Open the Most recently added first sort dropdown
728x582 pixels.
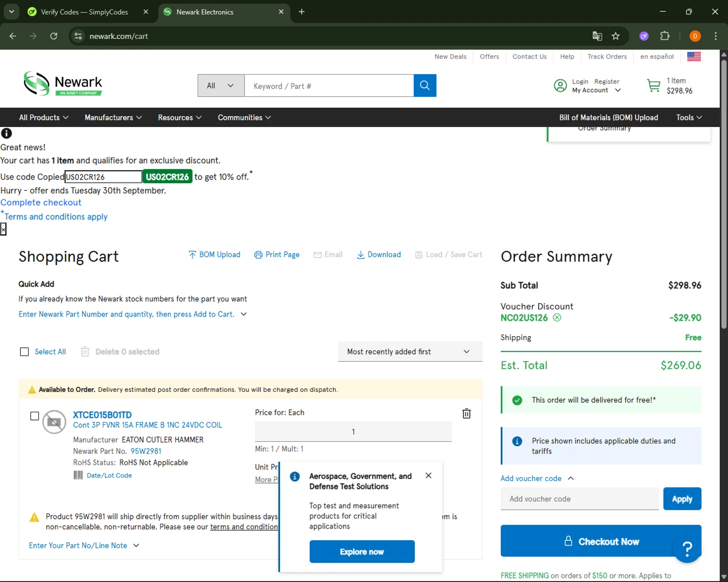(x=410, y=352)
